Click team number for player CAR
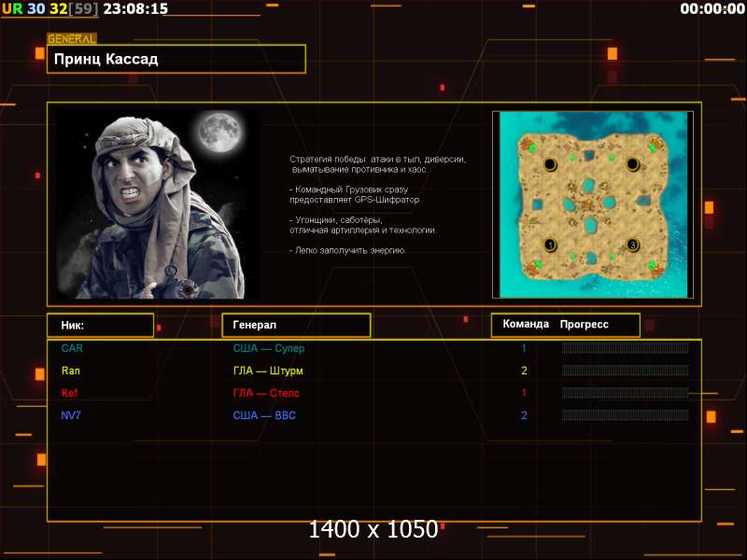 tap(524, 348)
